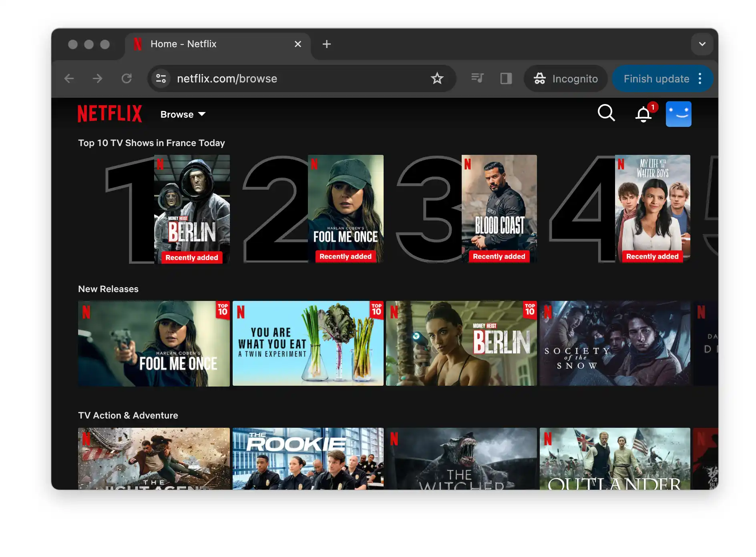Click the profile avatar icon
Screen dimensions: 756x557
(678, 114)
